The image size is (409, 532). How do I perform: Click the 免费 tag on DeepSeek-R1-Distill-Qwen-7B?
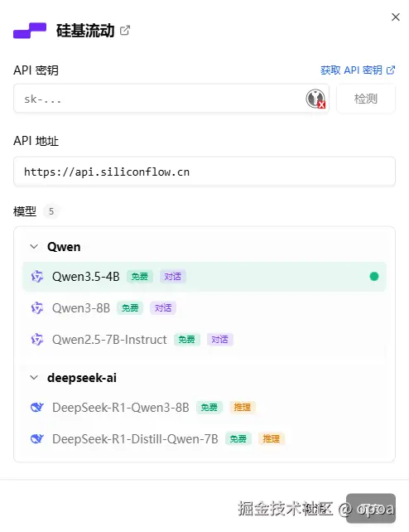point(238,438)
